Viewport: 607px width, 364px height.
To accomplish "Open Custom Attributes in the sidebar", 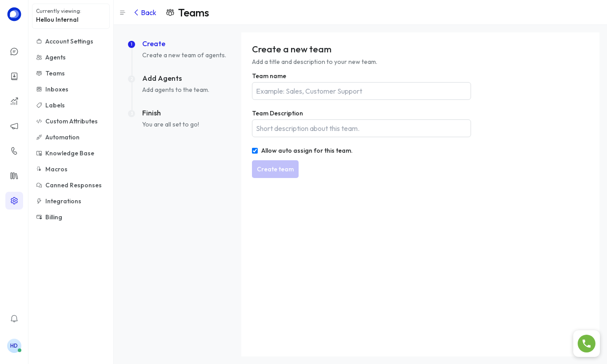I will [x=71, y=121].
